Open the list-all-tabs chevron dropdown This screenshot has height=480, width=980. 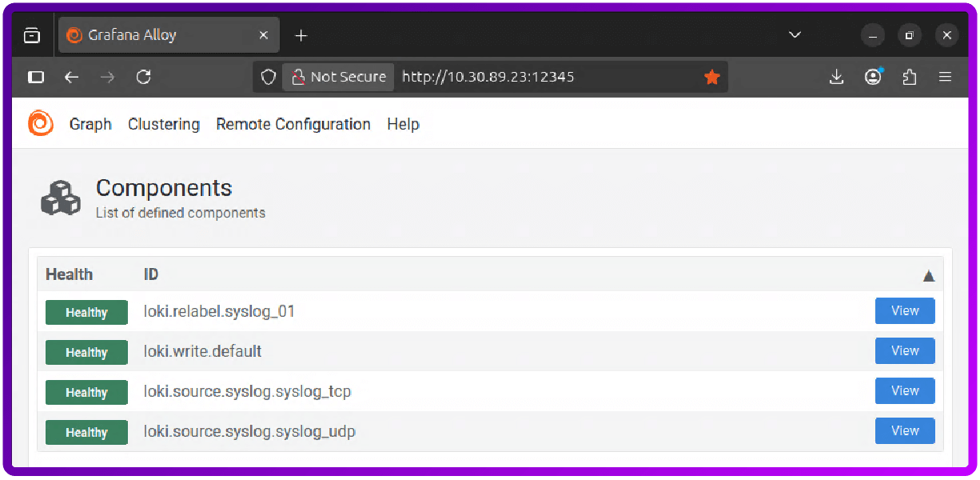pyautogui.click(x=795, y=34)
